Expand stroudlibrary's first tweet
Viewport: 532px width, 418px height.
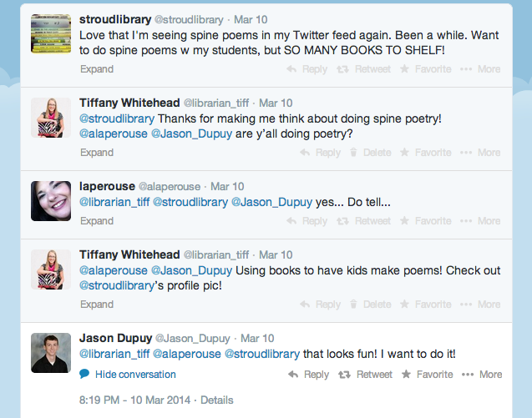coord(97,69)
